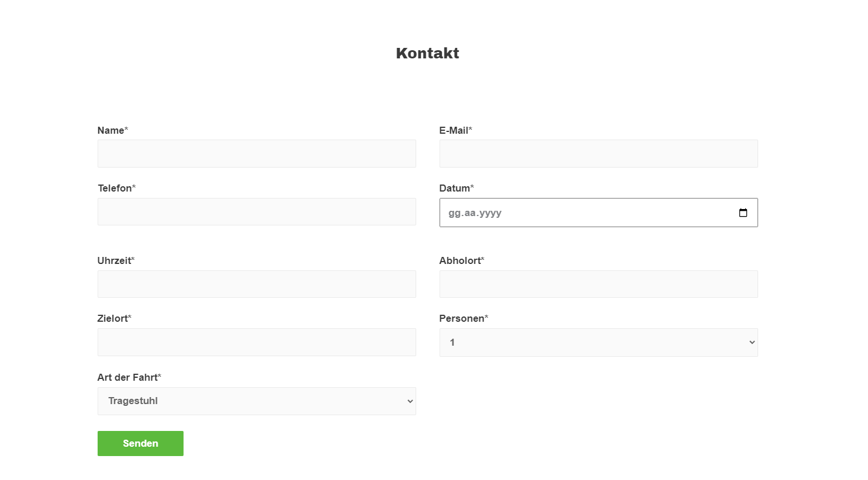868x480 pixels.
Task: Click the Kontakt heading
Action: click(427, 53)
